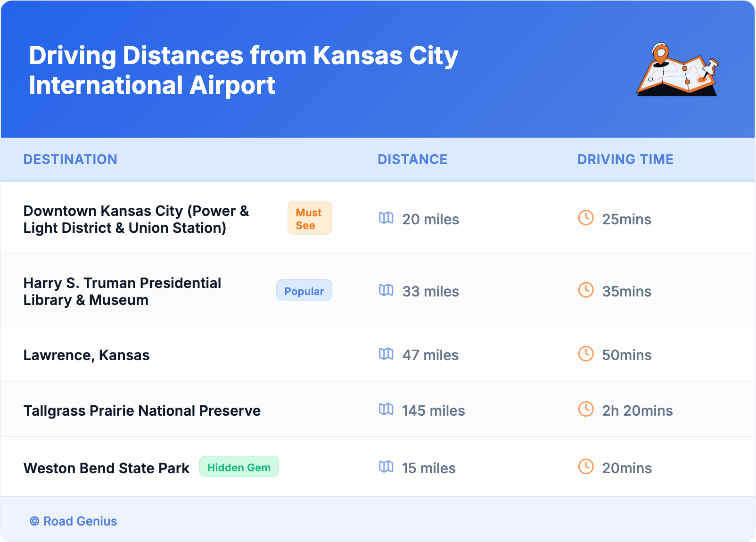Click the map icon beside 145 miles
Viewport: 756px width, 542px height.
coord(386,409)
